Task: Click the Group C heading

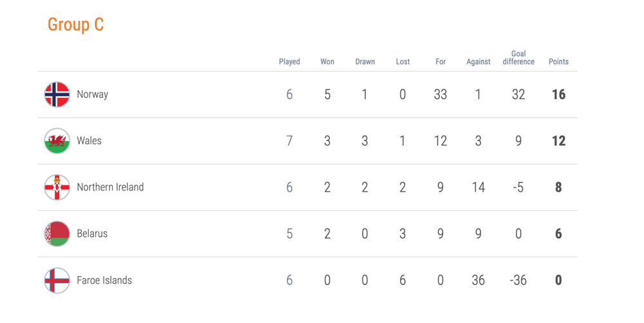Action: [x=75, y=24]
